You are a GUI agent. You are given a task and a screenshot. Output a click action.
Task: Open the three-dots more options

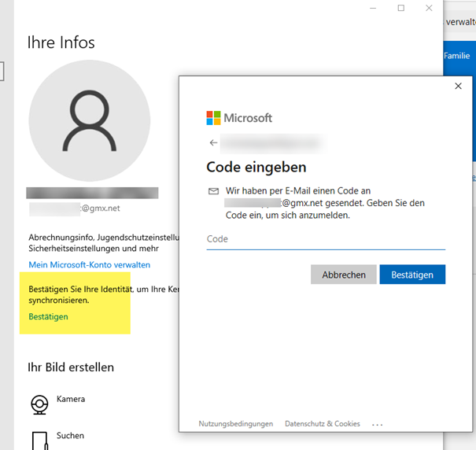pos(377,425)
